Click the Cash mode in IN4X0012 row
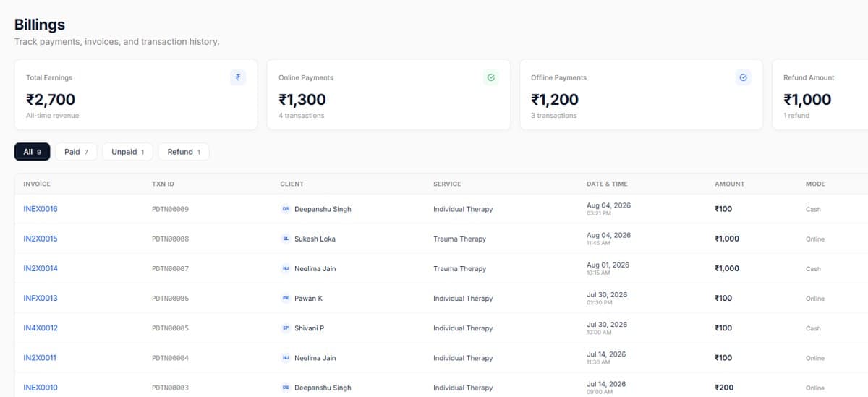This screenshot has width=868, height=397. 813,328
